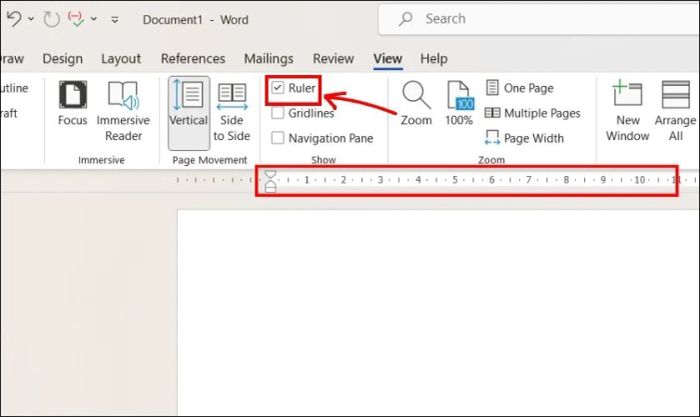Open the Mailings tab
Image resolution: width=700 pixels, height=417 pixels.
coord(268,58)
